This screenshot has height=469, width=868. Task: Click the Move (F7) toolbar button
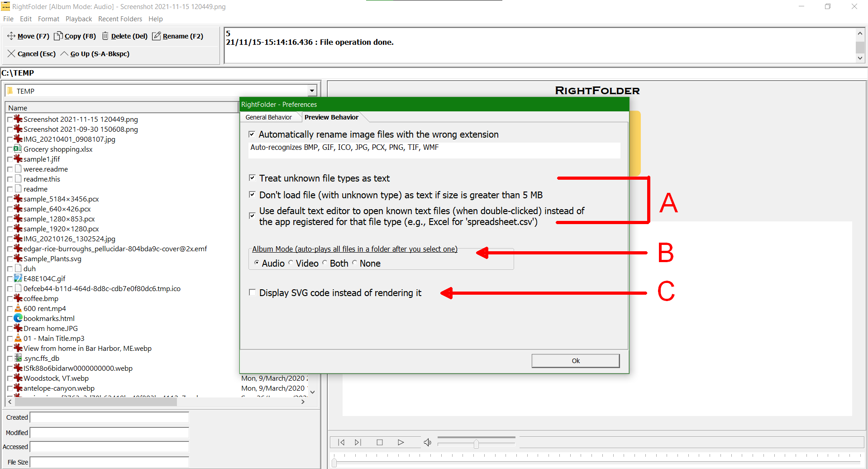point(28,36)
